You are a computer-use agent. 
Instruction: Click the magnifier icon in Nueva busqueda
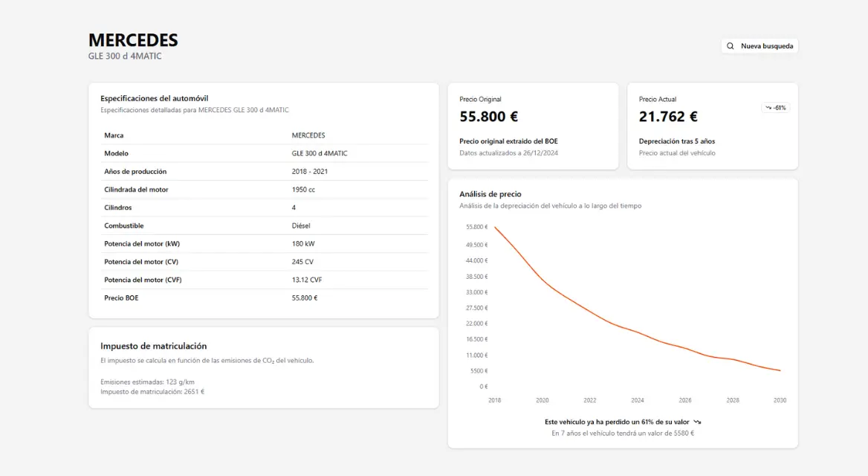click(x=731, y=46)
